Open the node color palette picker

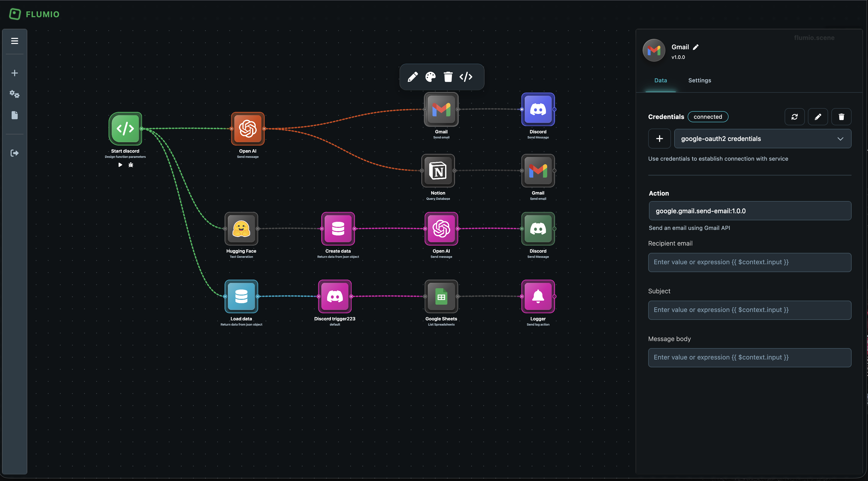tap(430, 77)
